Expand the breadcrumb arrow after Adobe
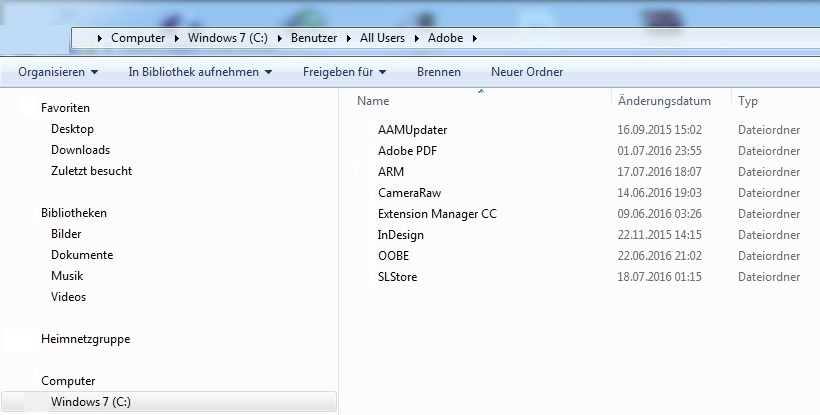 pyautogui.click(x=475, y=39)
